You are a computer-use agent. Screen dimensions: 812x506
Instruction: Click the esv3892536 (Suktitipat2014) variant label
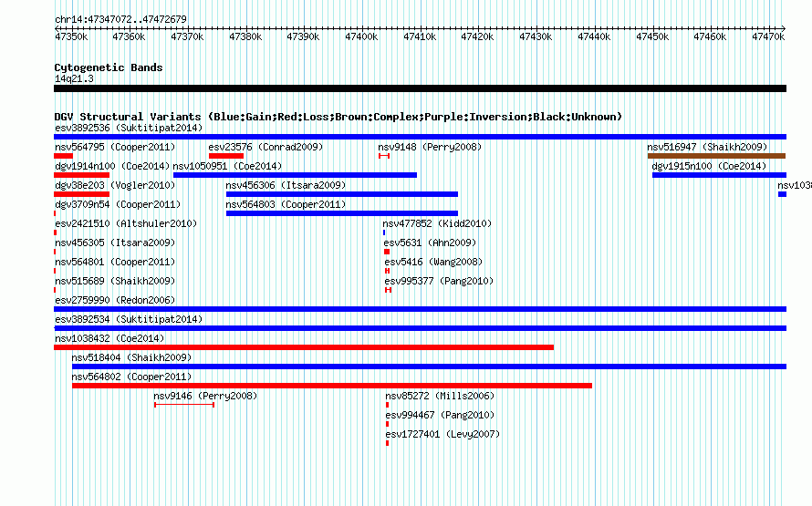point(129,128)
